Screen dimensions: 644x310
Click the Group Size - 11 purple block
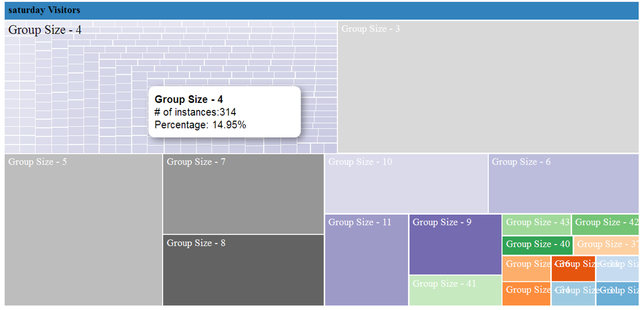pos(366,260)
